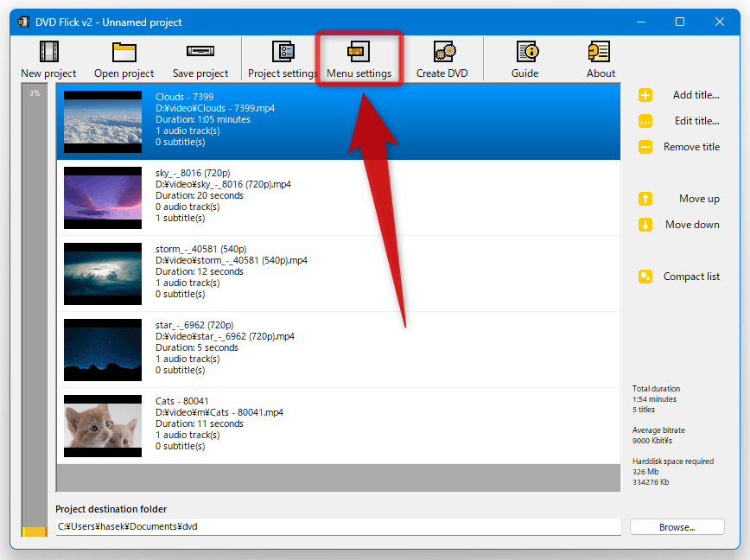Click the DVD Flick title bar app icon
The height and width of the screenshot is (560, 750).
click(x=23, y=22)
